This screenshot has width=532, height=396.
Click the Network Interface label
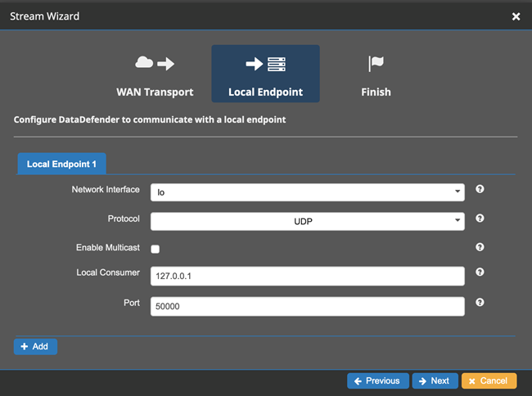(x=106, y=189)
